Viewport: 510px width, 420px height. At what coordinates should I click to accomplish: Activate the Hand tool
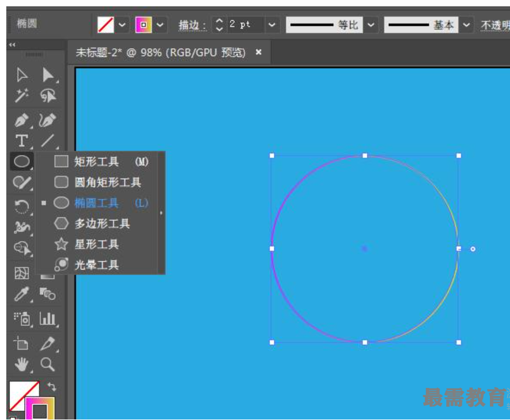click(x=22, y=364)
